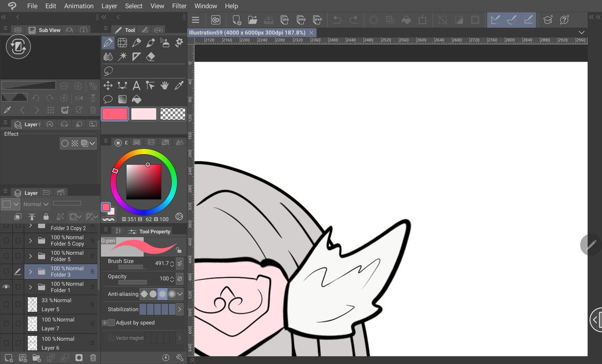Select the Correct line vector tool
This screenshot has height=364, width=602.
[x=122, y=86]
